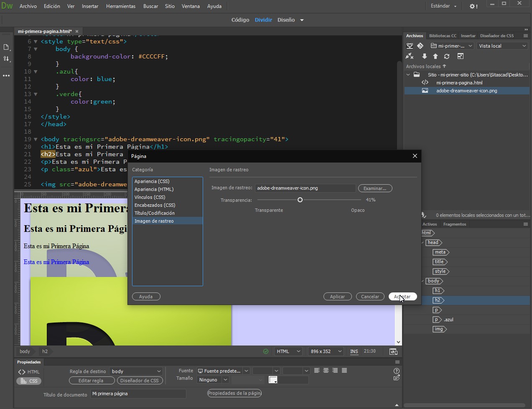The width and height of the screenshot is (532, 409).
Task: Switch to the Código view
Action: 240,20
